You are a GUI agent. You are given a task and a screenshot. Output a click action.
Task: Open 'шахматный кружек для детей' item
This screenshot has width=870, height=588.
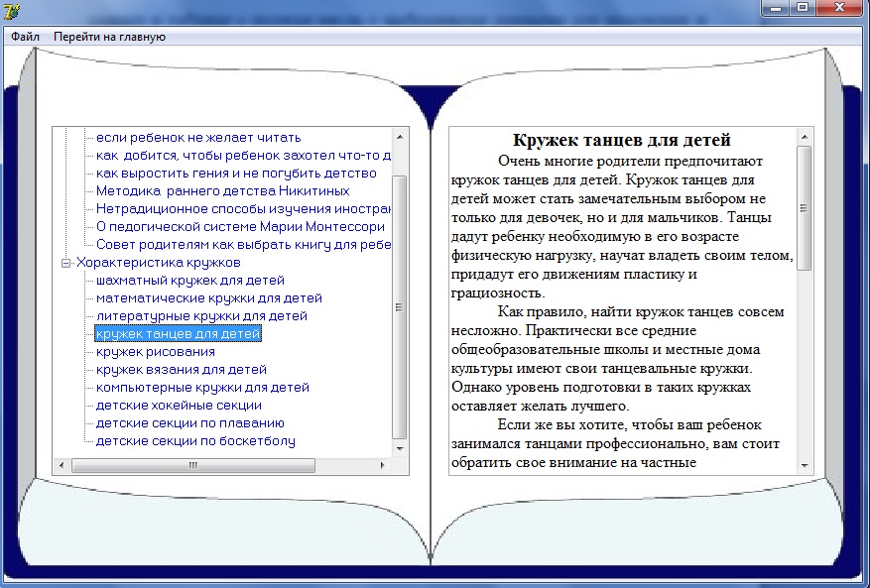pyautogui.click(x=190, y=281)
